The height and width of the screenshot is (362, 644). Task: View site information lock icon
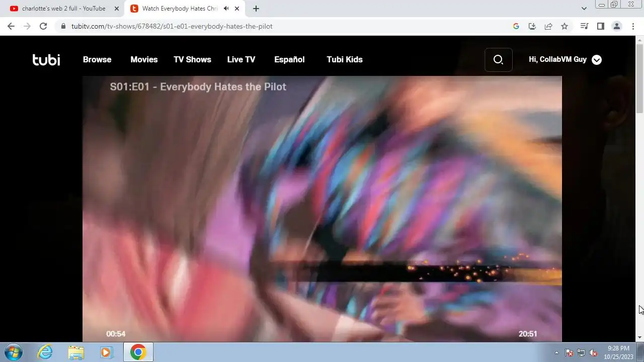click(63, 26)
